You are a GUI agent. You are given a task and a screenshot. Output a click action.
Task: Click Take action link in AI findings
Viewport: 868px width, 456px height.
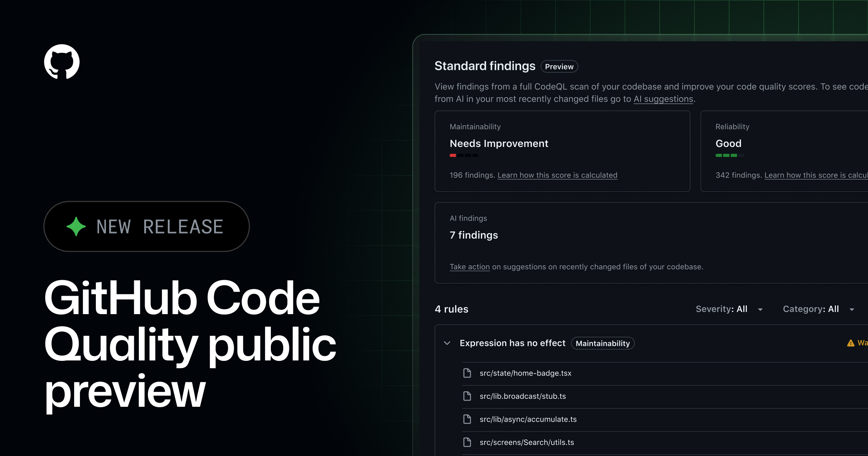(469, 267)
